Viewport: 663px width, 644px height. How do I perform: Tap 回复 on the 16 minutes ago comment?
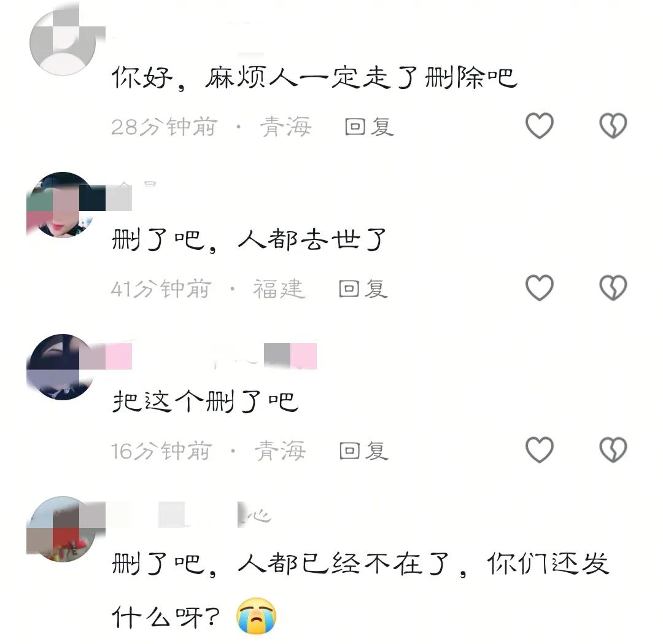363,451
